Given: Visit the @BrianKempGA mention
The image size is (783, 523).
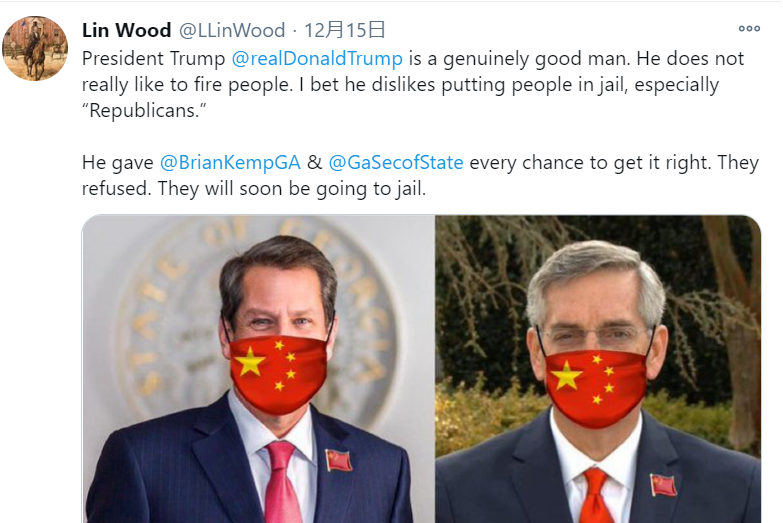Looking at the screenshot, I should pyautogui.click(x=230, y=163).
